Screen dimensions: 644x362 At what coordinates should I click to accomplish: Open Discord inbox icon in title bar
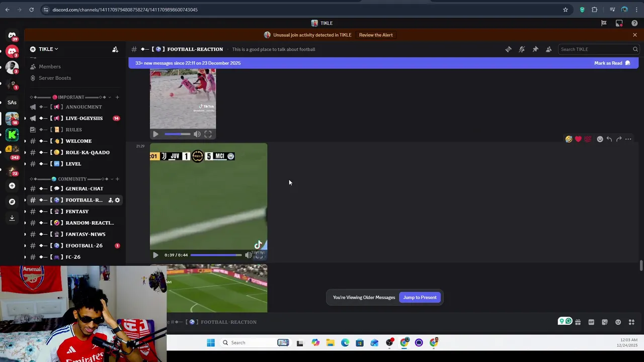[619, 23]
